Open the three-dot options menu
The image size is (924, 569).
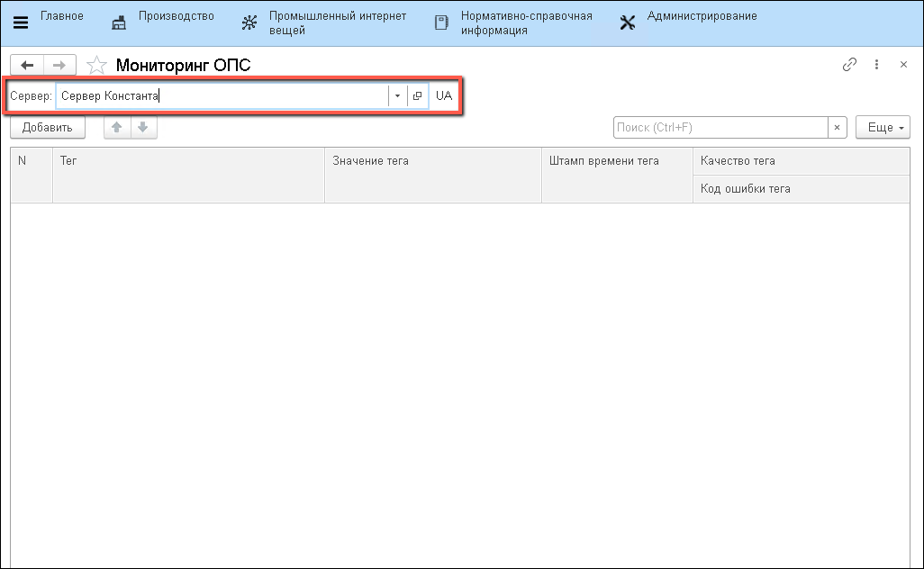[x=876, y=65]
